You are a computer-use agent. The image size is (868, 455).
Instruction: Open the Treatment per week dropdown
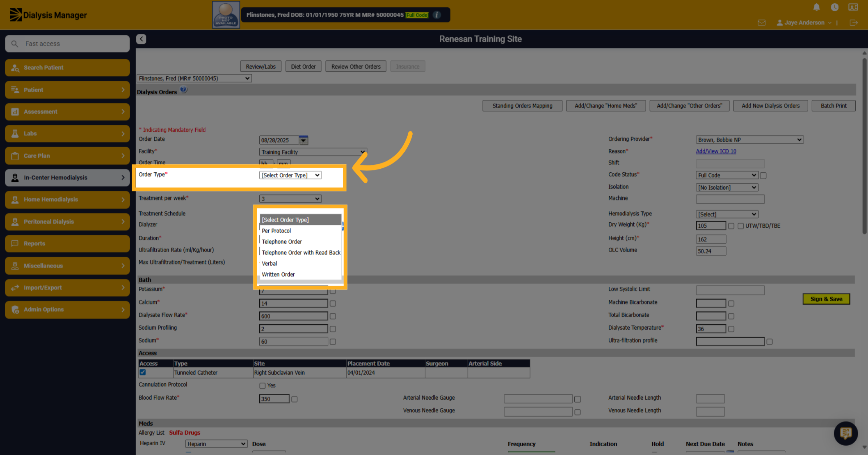290,199
